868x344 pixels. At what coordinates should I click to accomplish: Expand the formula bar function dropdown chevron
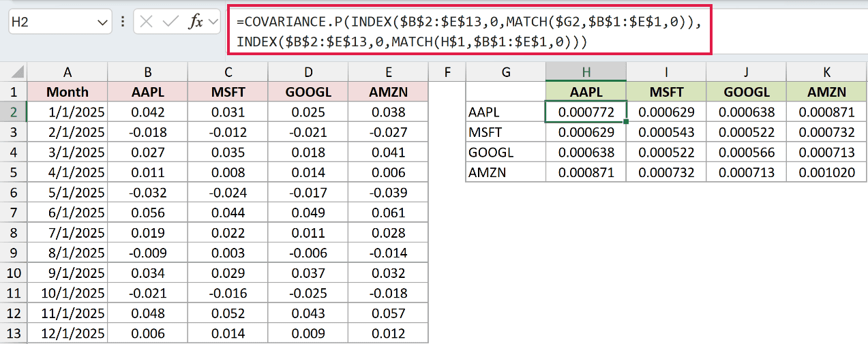[213, 22]
